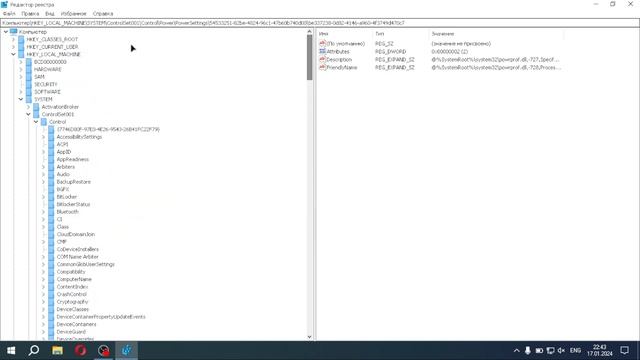Open the speaker volume tray icon

561,351
